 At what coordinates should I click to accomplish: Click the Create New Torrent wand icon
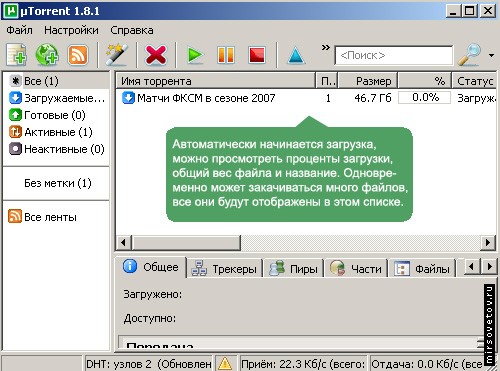click(117, 55)
